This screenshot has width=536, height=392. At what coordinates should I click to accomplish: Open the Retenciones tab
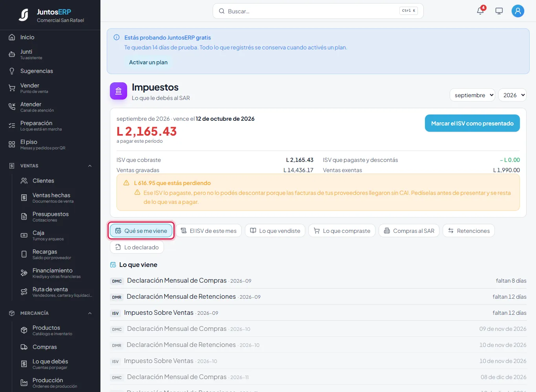pyautogui.click(x=469, y=230)
